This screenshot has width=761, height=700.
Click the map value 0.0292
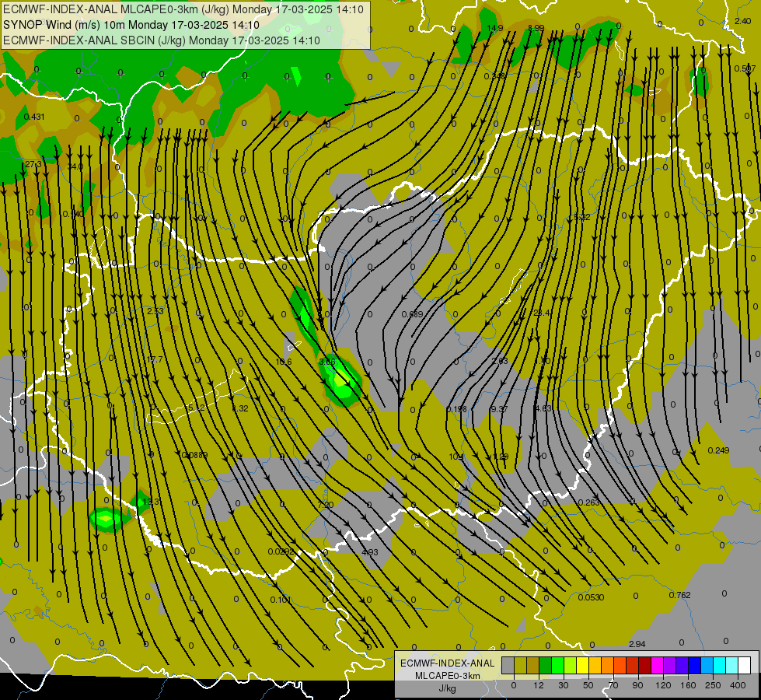click(281, 551)
